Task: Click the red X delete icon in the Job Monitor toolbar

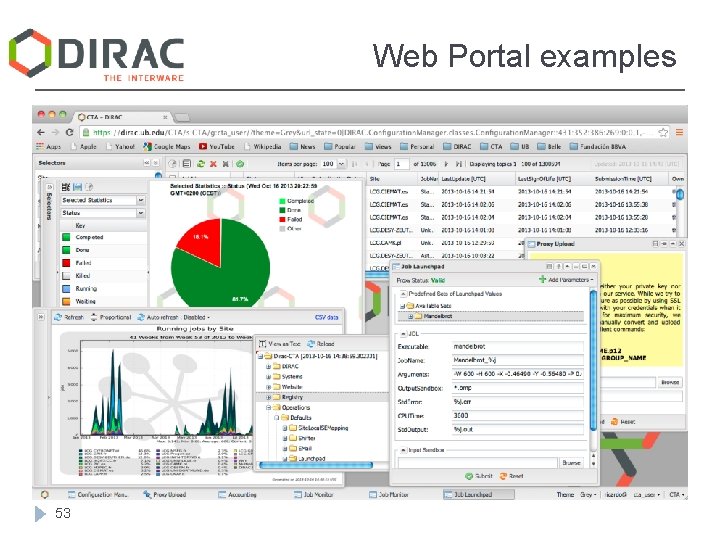Action: 213,163
